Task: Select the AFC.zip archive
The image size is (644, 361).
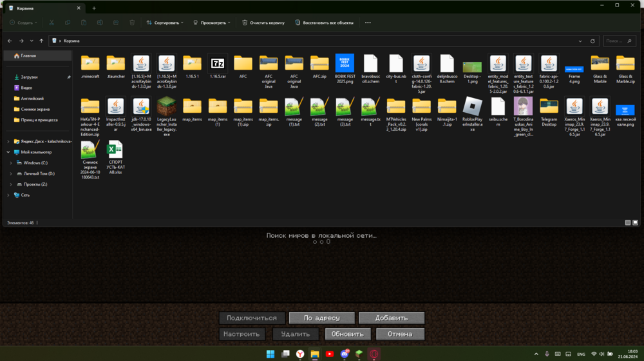Action: pos(319,66)
